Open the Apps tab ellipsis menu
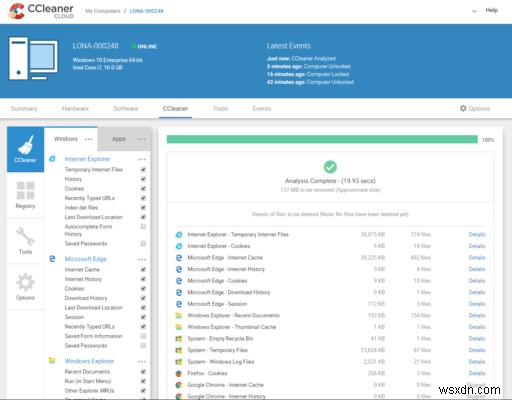The width and height of the screenshot is (512, 400). click(142, 139)
